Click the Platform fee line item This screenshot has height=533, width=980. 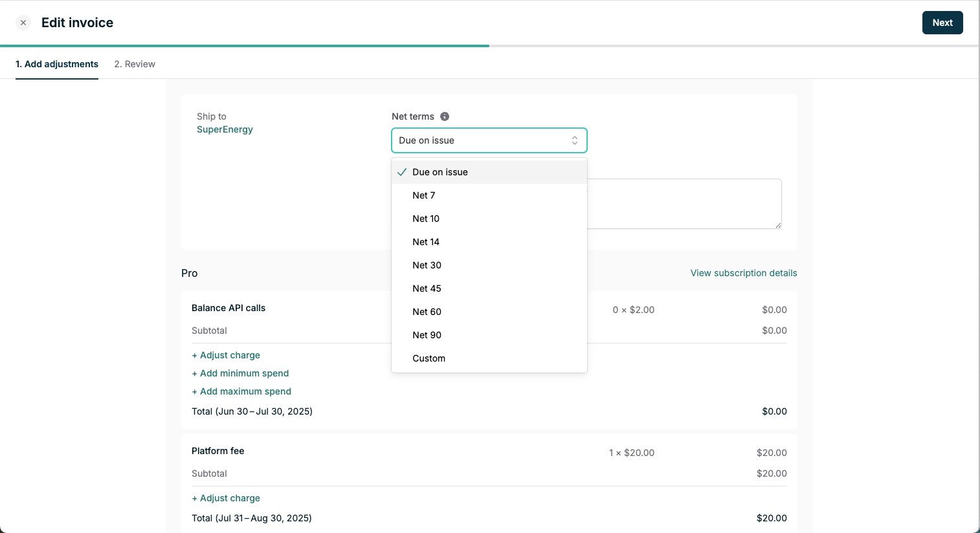point(218,451)
